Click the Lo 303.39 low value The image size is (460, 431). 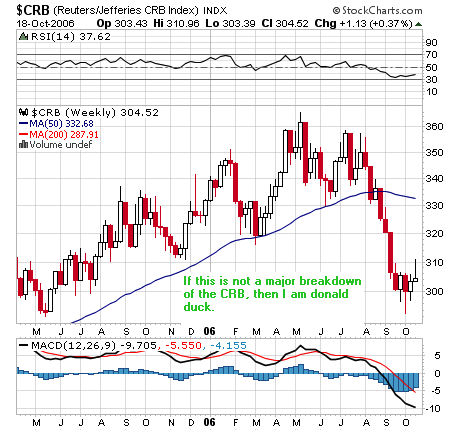click(x=230, y=24)
